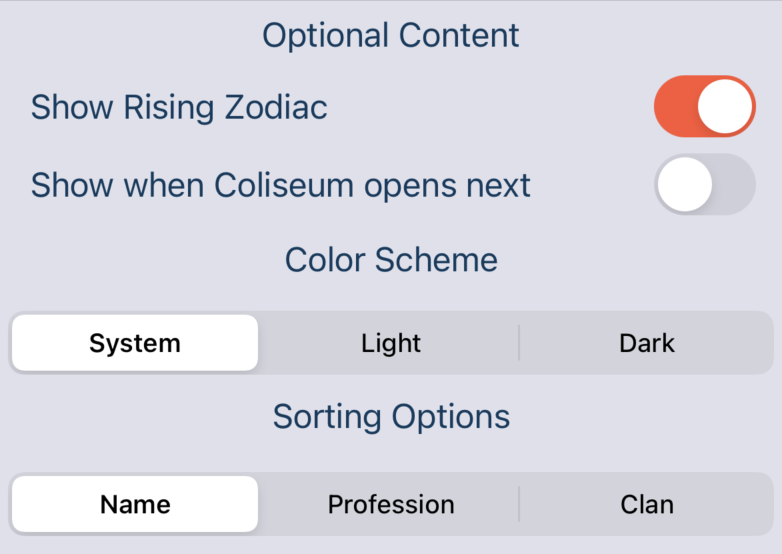This screenshot has width=782, height=554.
Task: Click the orange track of Rising Zodiac switch
Action: (x=674, y=106)
